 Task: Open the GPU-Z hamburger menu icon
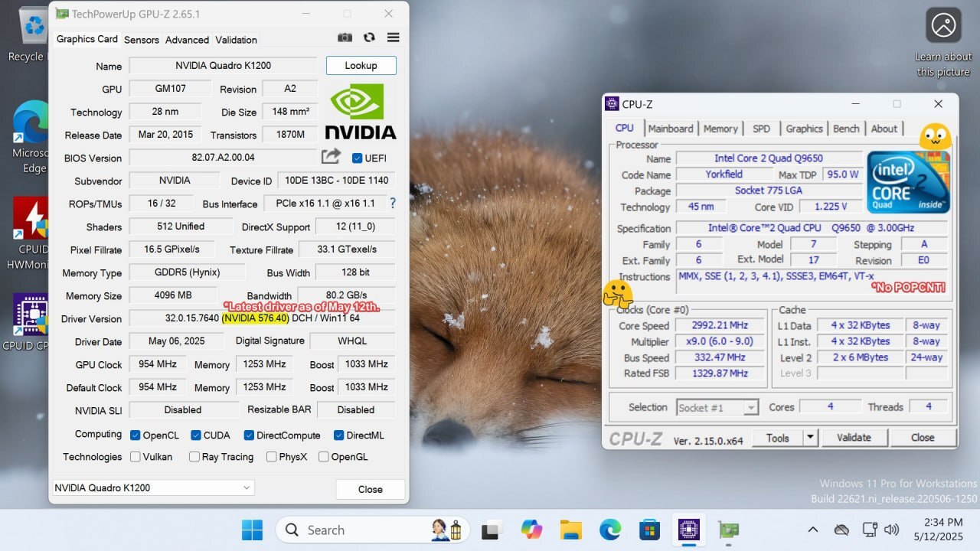click(x=393, y=37)
